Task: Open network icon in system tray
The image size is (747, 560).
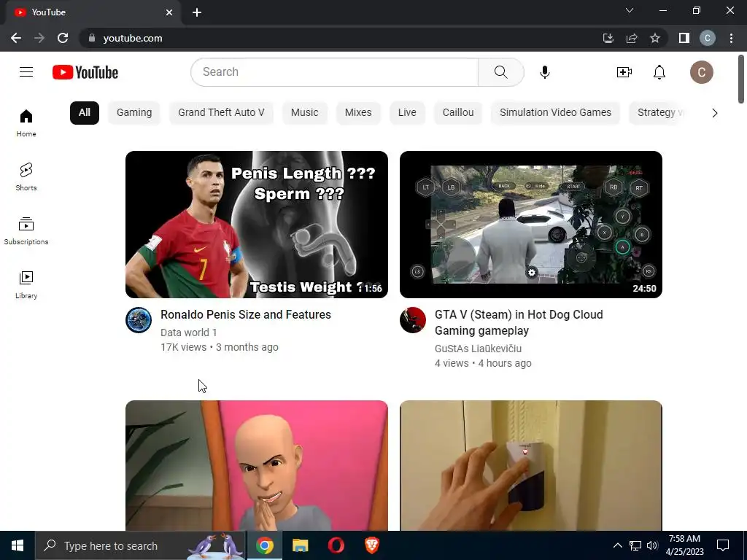Action: [635, 545]
